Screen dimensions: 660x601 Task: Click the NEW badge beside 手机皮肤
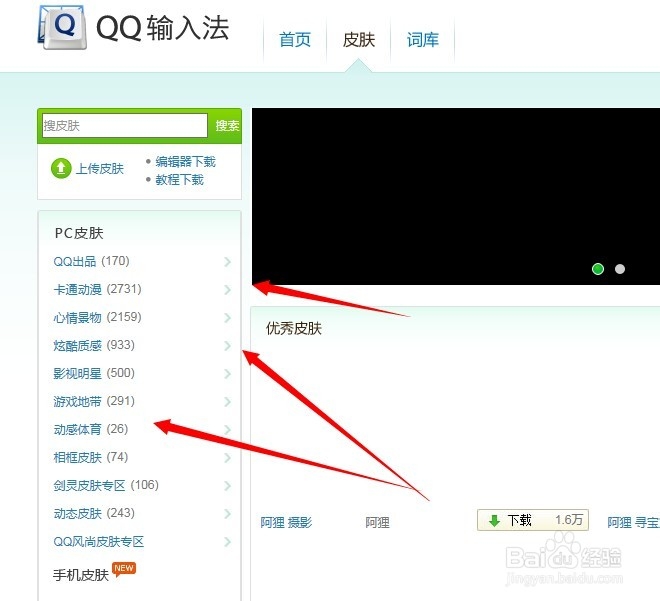[x=124, y=569]
